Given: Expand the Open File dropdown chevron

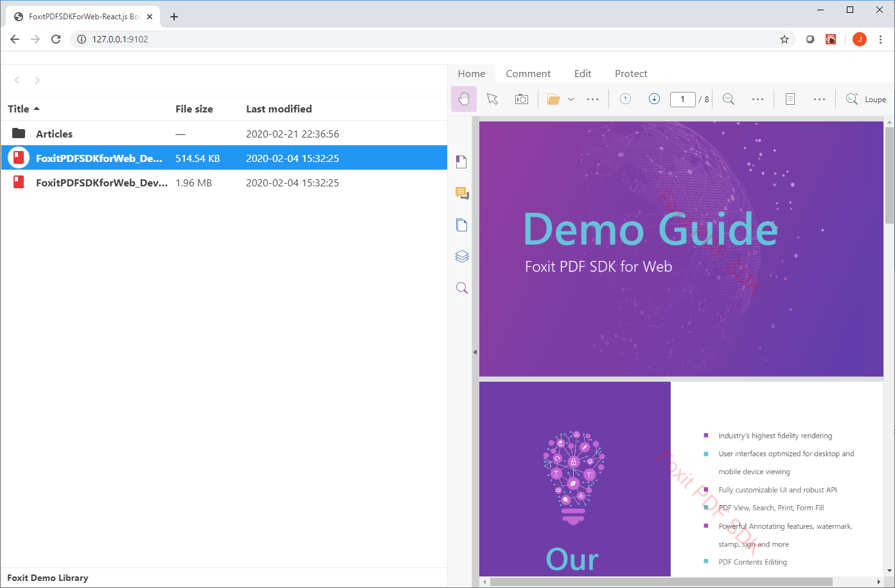Looking at the screenshot, I should click(x=571, y=98).
